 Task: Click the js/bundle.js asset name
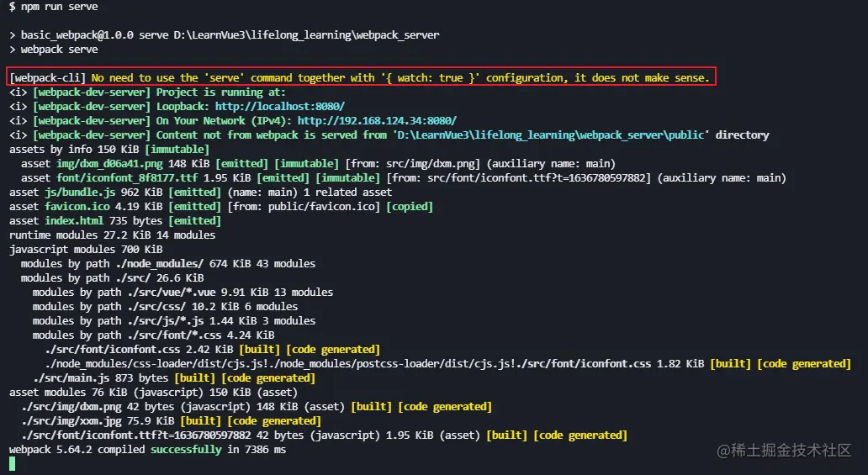(x=80, y=193)
